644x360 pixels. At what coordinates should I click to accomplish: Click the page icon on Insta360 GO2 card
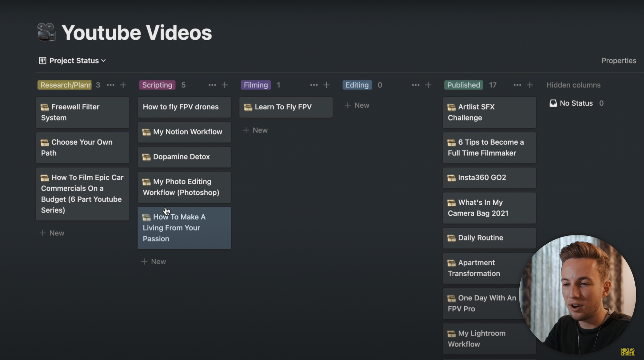pyautogui.click(x=451, y=178)
